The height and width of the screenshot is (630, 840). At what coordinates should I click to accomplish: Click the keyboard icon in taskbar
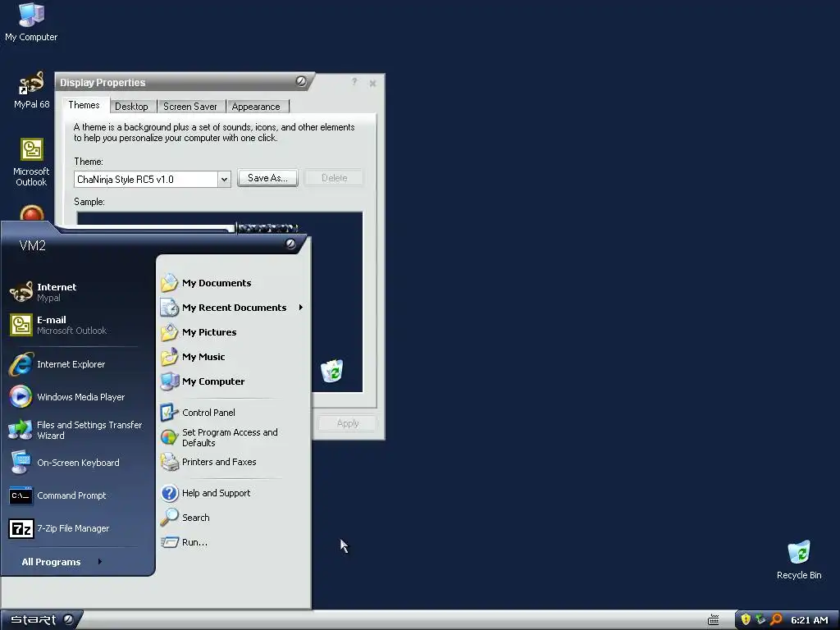coord(713,620)
